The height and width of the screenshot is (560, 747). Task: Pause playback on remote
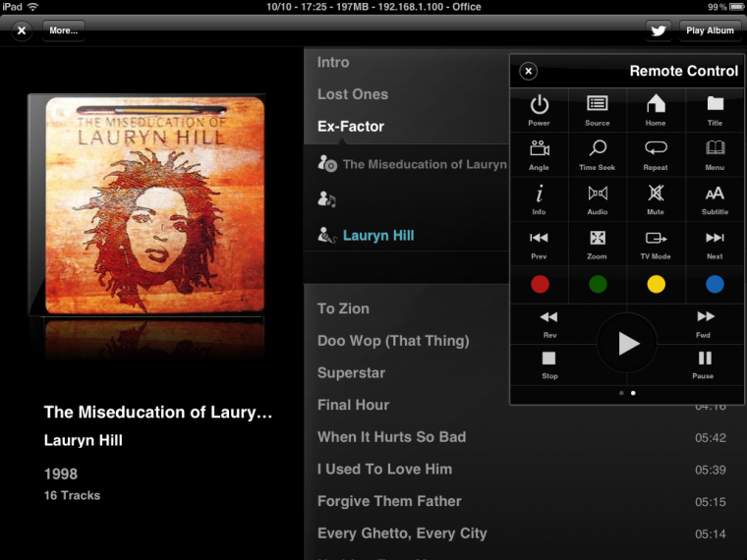pyautogui.click(x=704, y=365)
